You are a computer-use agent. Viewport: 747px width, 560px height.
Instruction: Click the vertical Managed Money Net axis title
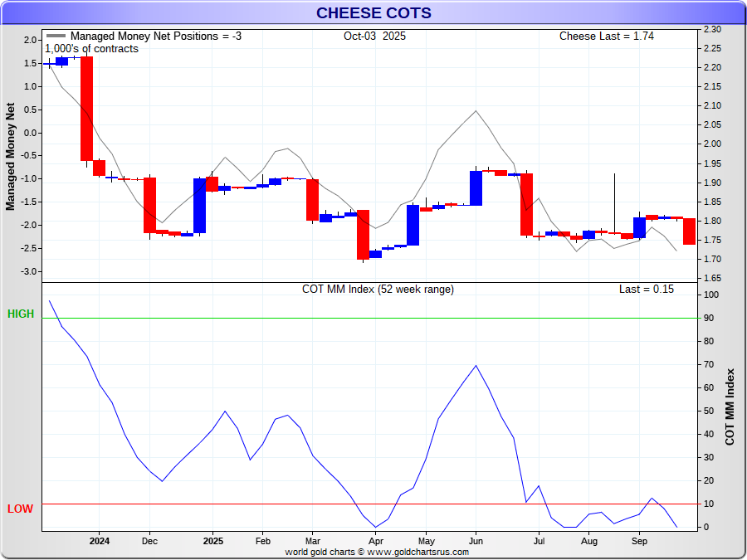click(x=11, y=155)
